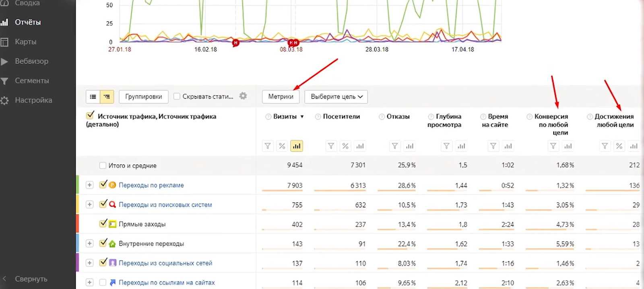Viewport: 644px width, 289px height.
Task: Click the red marker at 08.03.18
Action: pyautogui.click(x=293, y=43)
